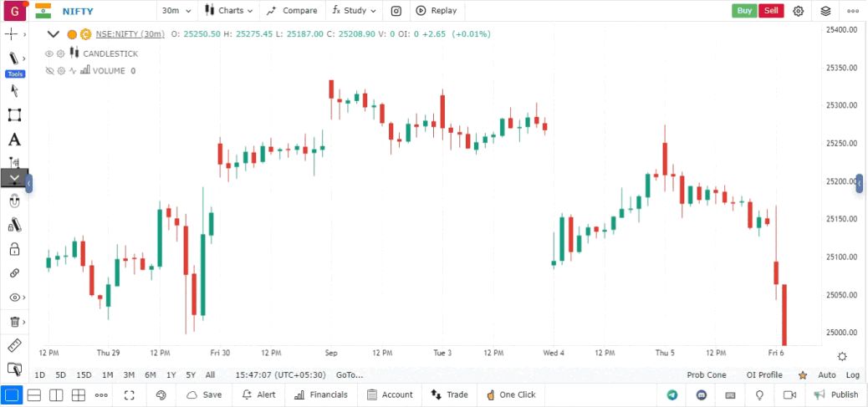Switch to the 1Y time range
This screenshot has height=407, width=868.
coord(171,375)
